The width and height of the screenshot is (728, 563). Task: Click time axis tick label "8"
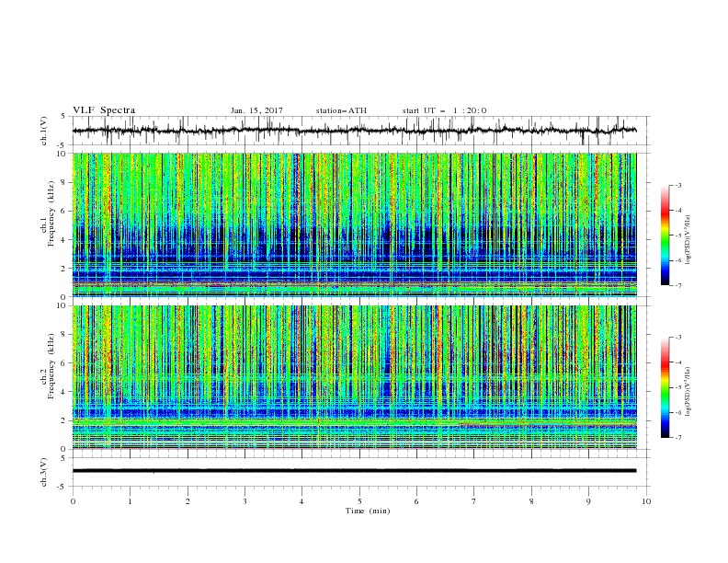pos(531,501)
